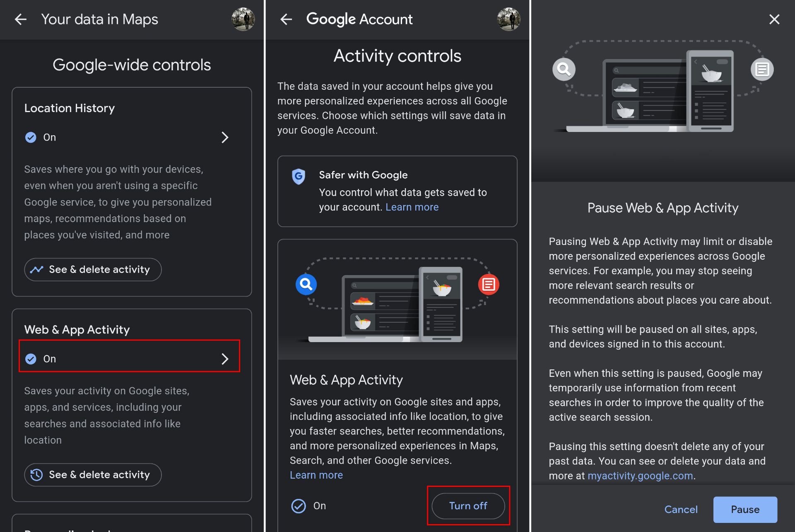This screenshot has height=532, width=795.
Task: Click the outlined On checkmark in Activity controls
Action: point(299,506)
